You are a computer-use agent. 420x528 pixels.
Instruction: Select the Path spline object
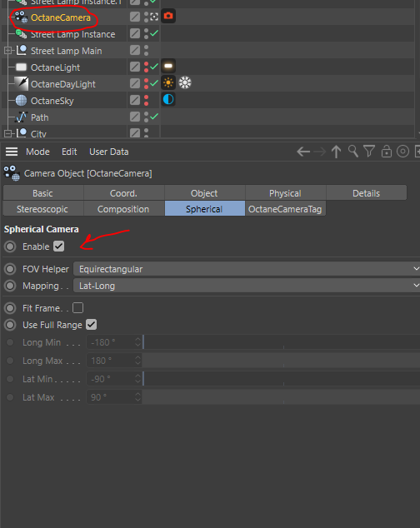tap(39, 117)
